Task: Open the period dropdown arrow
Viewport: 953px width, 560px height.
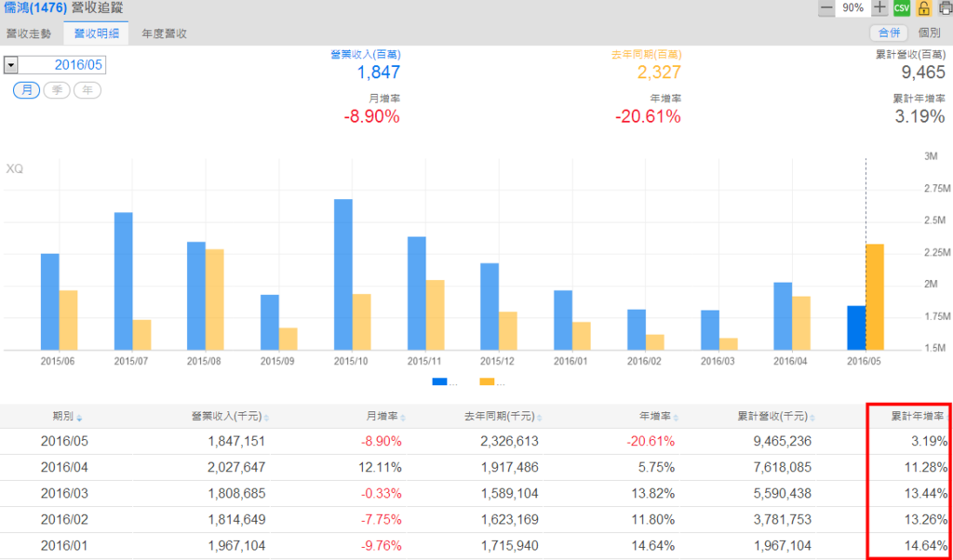Action: [10, 65]
